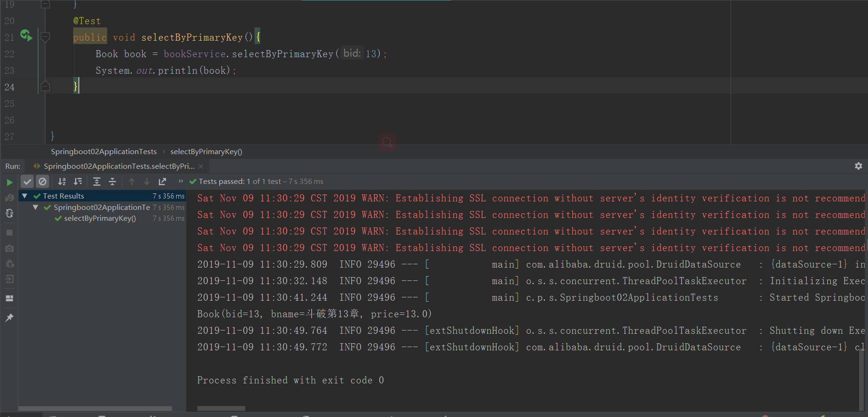Show more test toolbar actions chevron

(181, 181)
